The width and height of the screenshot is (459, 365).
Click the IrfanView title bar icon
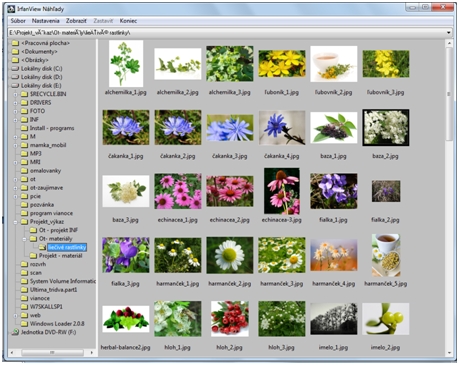pos(11,9)
